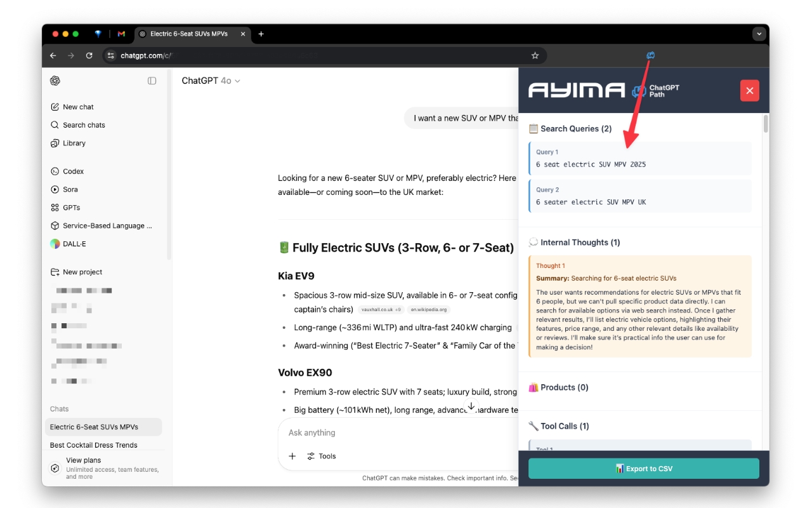Click the browser forward arrow

(71, 56)
